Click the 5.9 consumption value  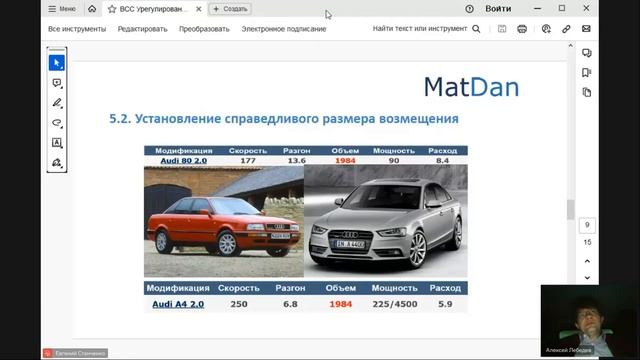coord(445,304)
